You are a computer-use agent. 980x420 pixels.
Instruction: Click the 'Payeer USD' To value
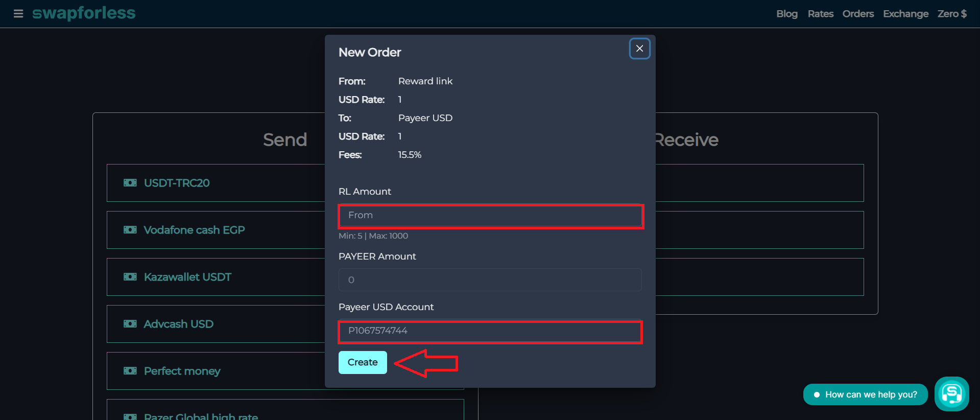pyautogui.click(x=425, y=118)
